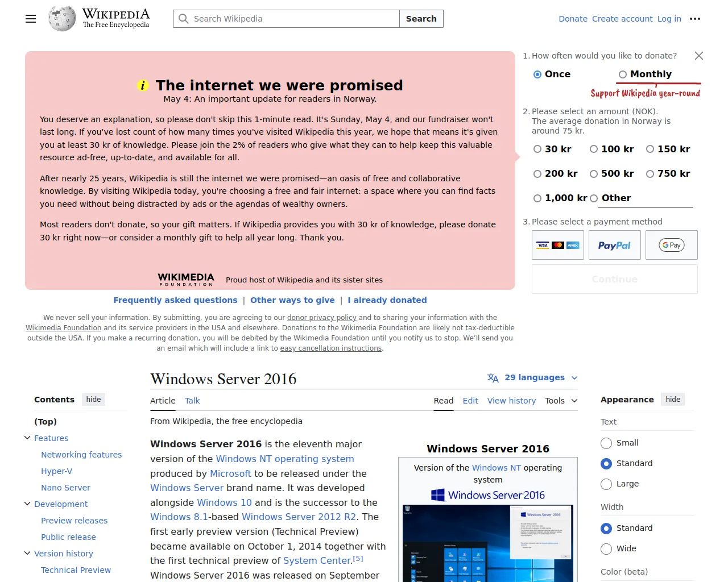This screenshot has height=582, width=728.
Task: Jump to (Top) in contents
Action: pyautogui.click(x=45, y=422)
